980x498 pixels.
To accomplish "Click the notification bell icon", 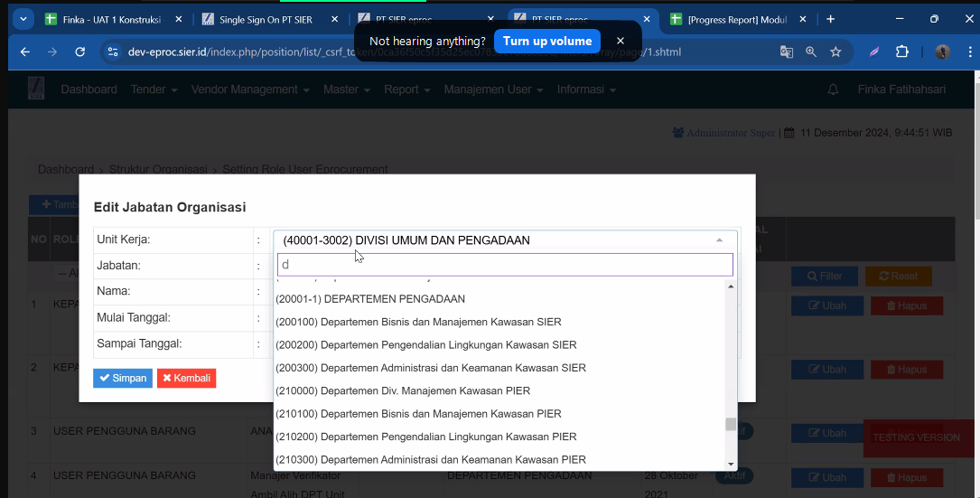I will (833, 89).
